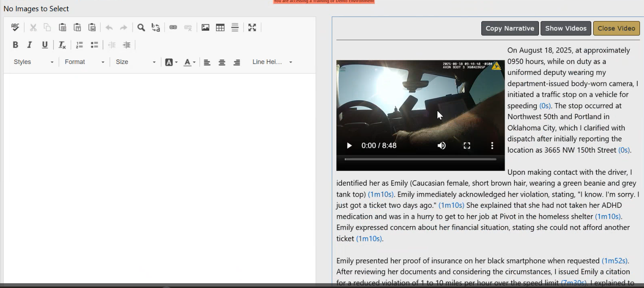Open the Styles dropdown

[x=33, y=62]
